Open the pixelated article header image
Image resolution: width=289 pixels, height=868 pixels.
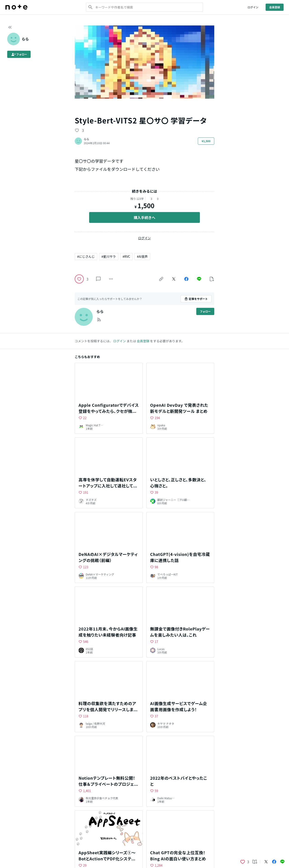coord(144,62)
